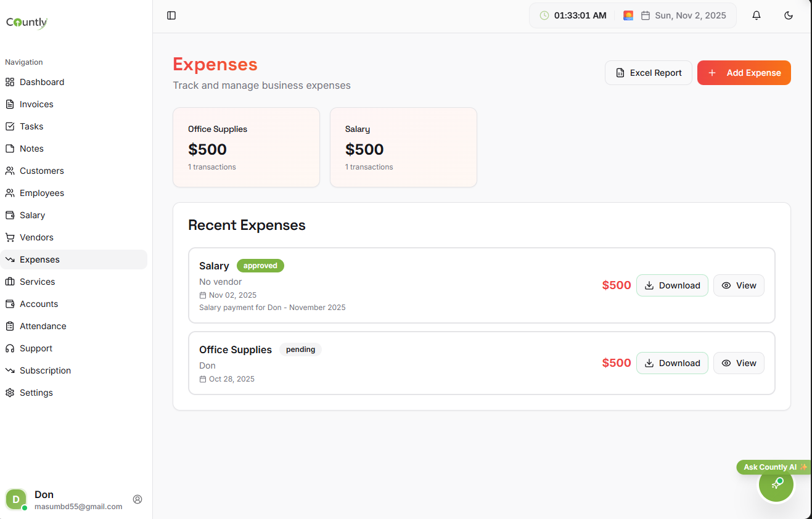Download the Salary expense

[x=672, y=285]
